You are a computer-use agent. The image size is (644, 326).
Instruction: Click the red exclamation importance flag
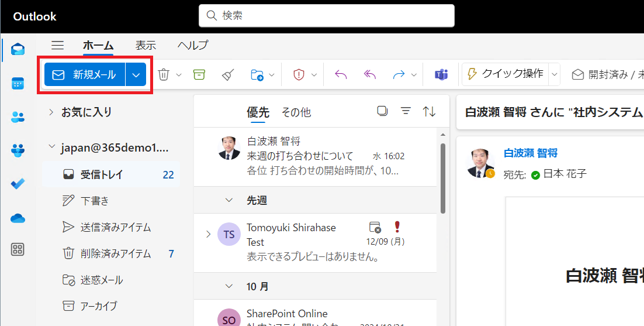click(397, 227)
